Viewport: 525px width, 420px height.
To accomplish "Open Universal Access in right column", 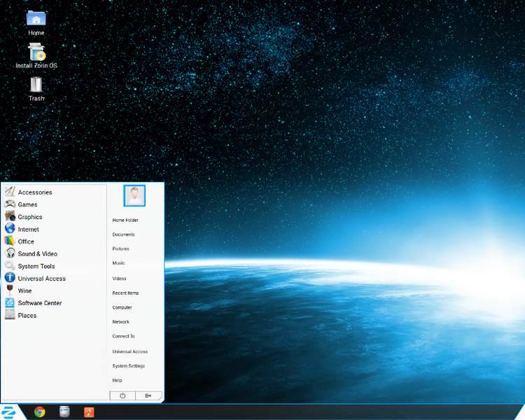I will point(130,351).
